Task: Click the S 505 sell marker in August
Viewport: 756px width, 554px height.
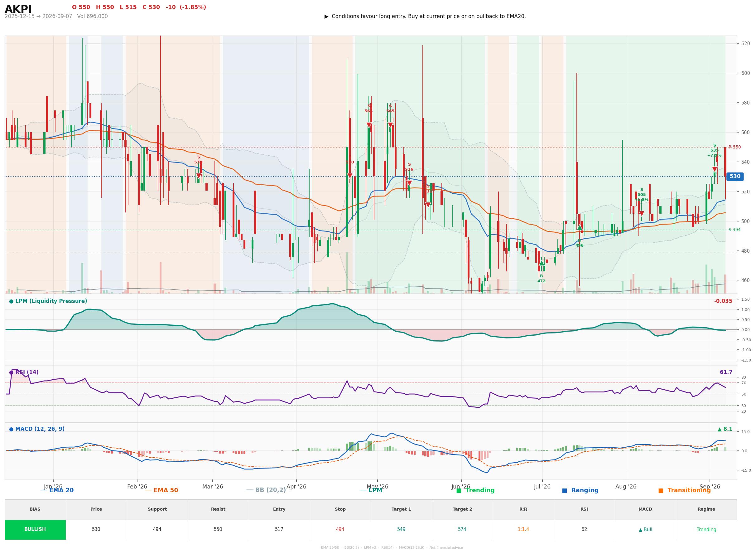Action: point(641,214)
